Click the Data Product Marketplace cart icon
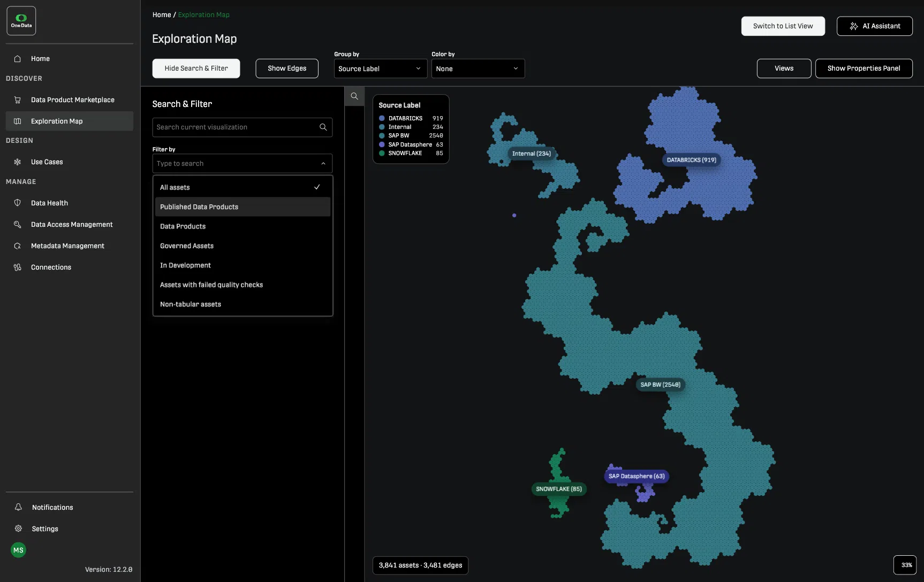Viewport: 924px width, 582px height. (18, 100)
